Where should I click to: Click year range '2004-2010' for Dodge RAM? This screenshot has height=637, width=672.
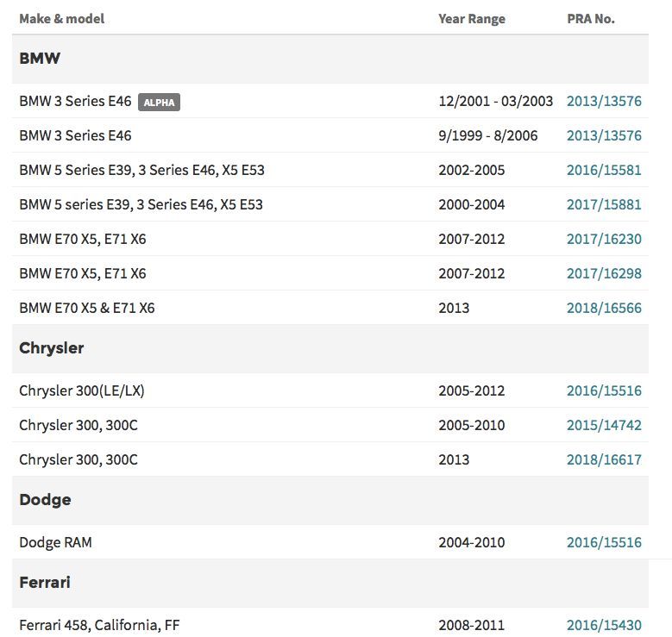tap(471, 542)
